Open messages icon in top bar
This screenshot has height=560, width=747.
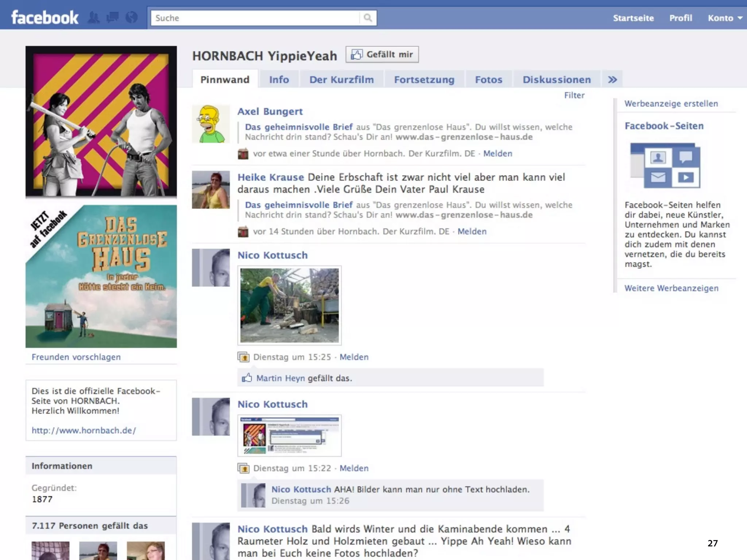[x=112, y=18]
